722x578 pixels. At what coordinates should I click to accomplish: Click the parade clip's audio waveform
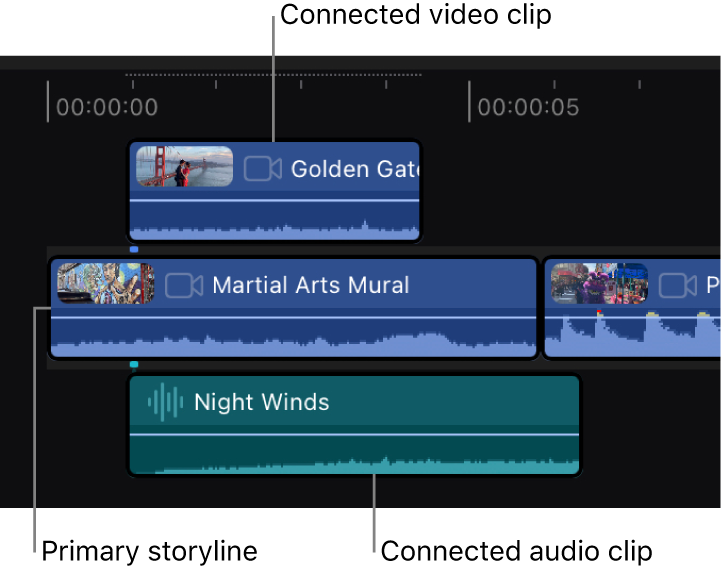coord(633,336)
